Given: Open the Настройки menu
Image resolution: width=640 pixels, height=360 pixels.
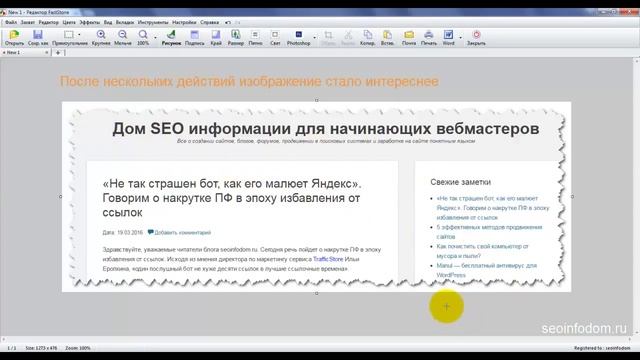Looking at the screenshot, I should pos(184,22).
